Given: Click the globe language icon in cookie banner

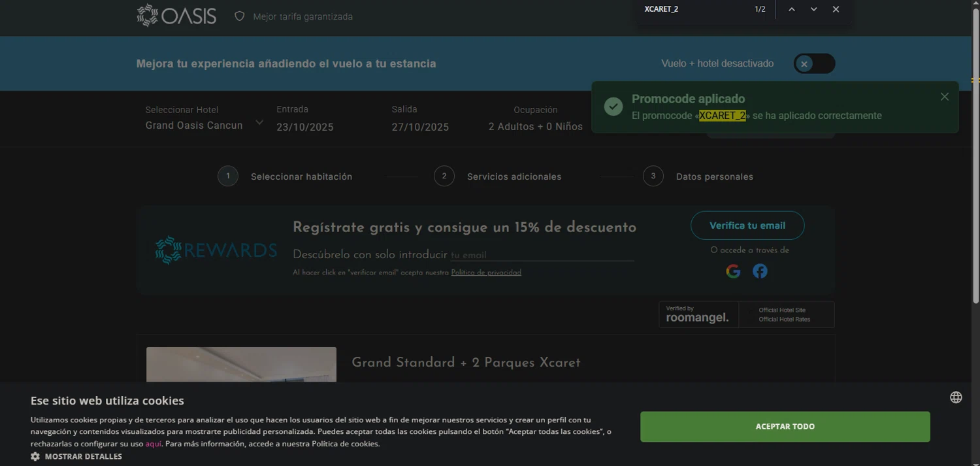Looking at the screenshot, I should tap(956, 397).
